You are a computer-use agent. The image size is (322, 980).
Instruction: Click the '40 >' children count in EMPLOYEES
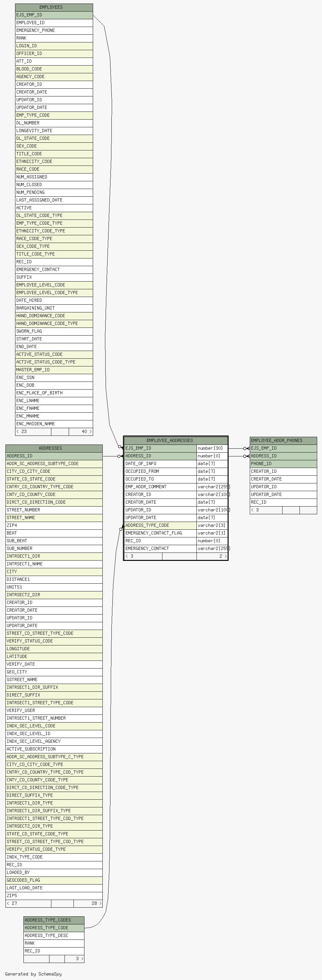(x=81, y=432)
